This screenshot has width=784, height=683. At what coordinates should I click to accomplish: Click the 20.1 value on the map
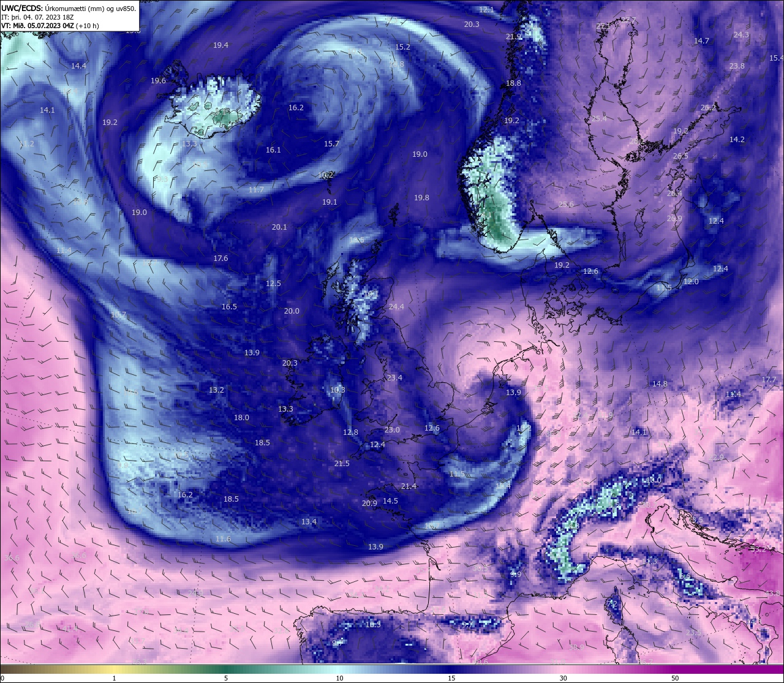pyautogui.click(x=279, y=227)
